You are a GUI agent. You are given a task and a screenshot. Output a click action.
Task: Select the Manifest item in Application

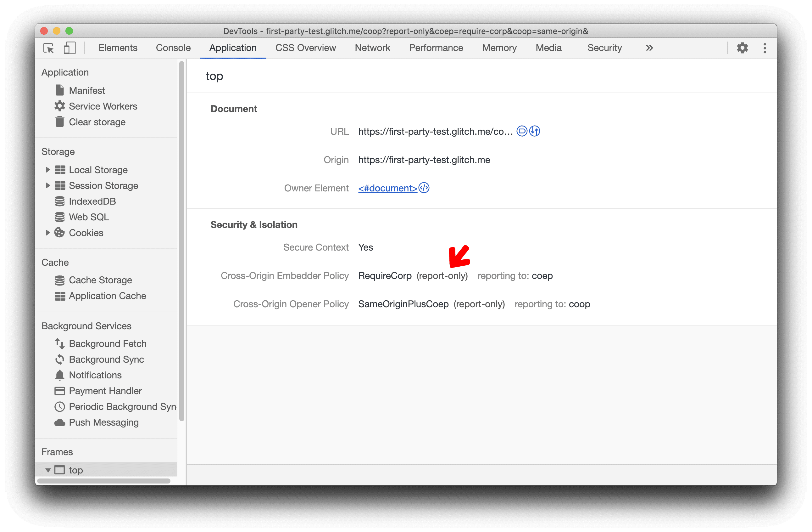point(86,90)
